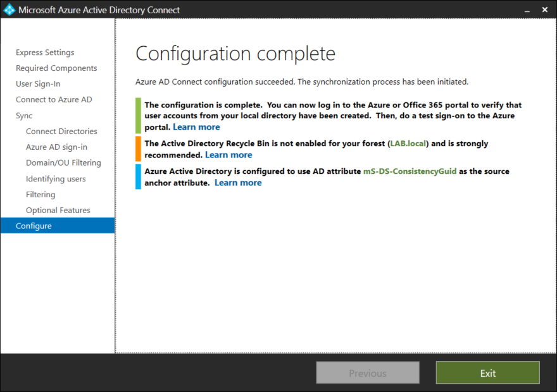The height and width of the screenshot is (392, 557).
Task: Minimize the Azure AD Connect window
Action: 527,10
